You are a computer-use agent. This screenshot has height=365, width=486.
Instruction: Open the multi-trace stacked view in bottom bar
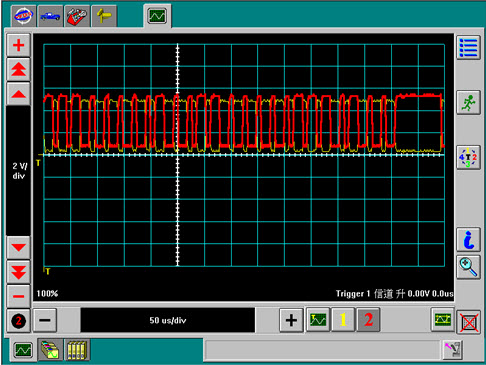point(50,350)
